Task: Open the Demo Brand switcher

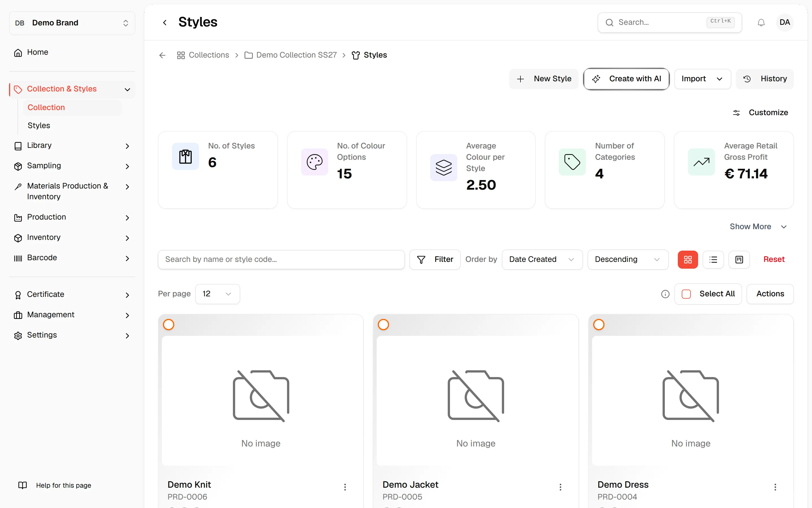Action: point(72,23)
